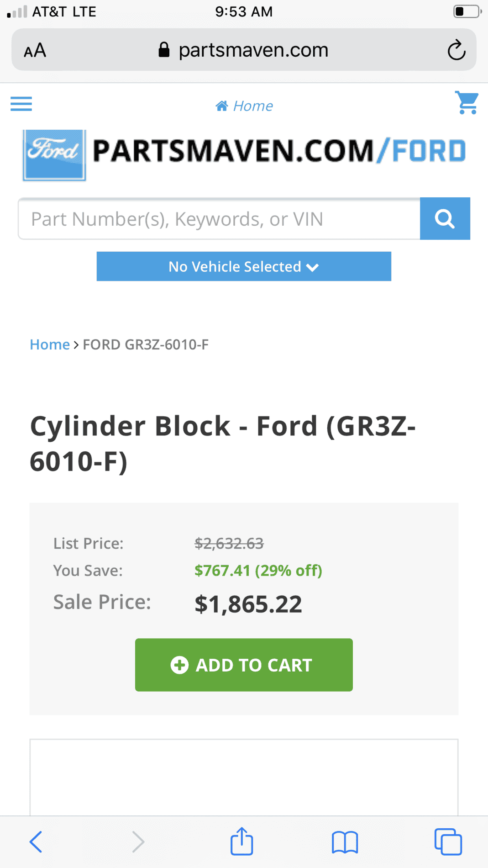Show open Safari tabs
Image resolution: width=488 pixels, height=868 pixels.
[x=448, y=842]
